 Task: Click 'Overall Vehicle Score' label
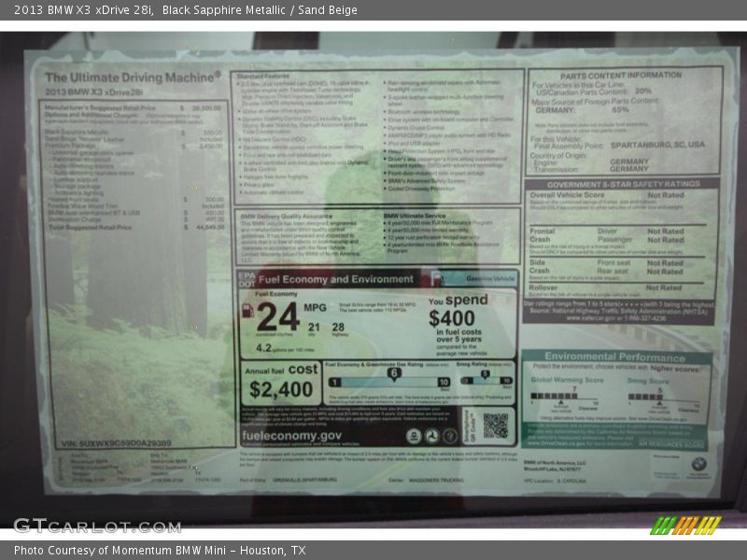[x=567, y=195]
